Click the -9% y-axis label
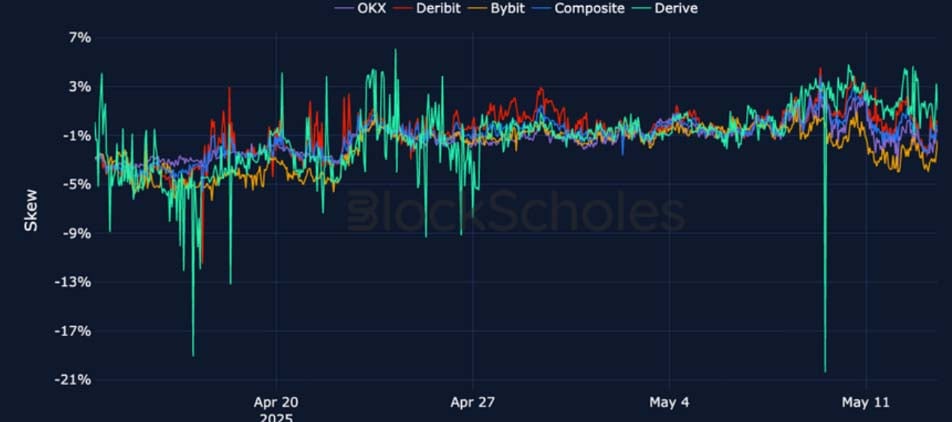The image size is (952, 422). click(77, 234)
